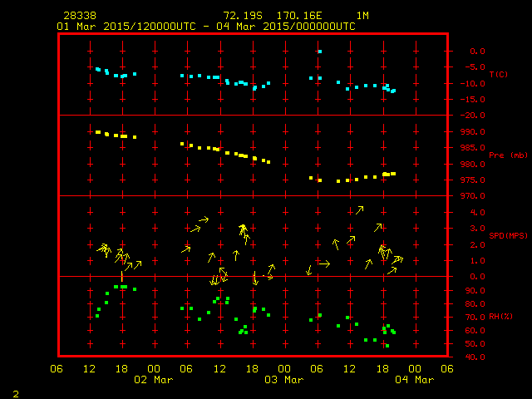
Task: Select the 02 Mar date marker
Action: (153, 379)
